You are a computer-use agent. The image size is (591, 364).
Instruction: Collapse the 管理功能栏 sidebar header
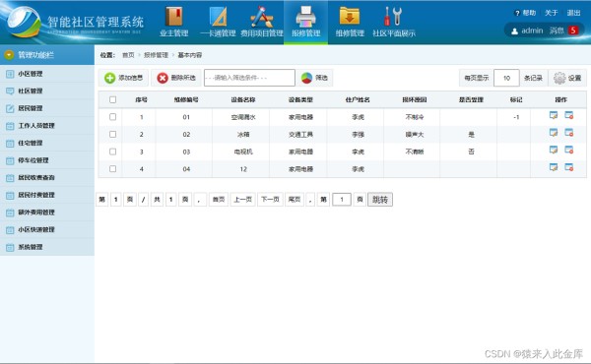47,55
